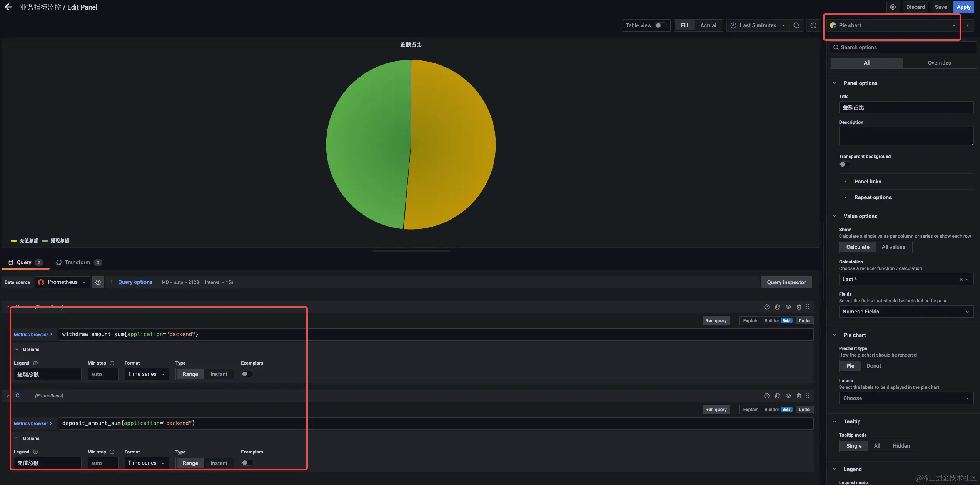Click the Apply button
Screen dimensions: 980x485
click(x=963, y=7)
